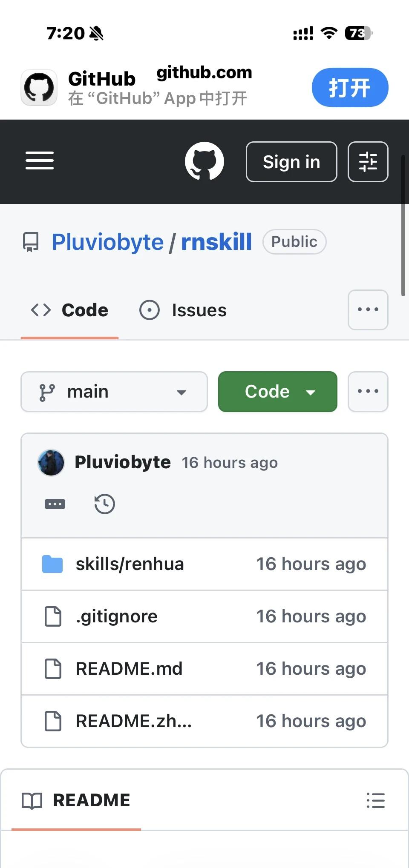Screen dimensions: 409x868
Task: Click the Sign in button
Action: point(291,162)
